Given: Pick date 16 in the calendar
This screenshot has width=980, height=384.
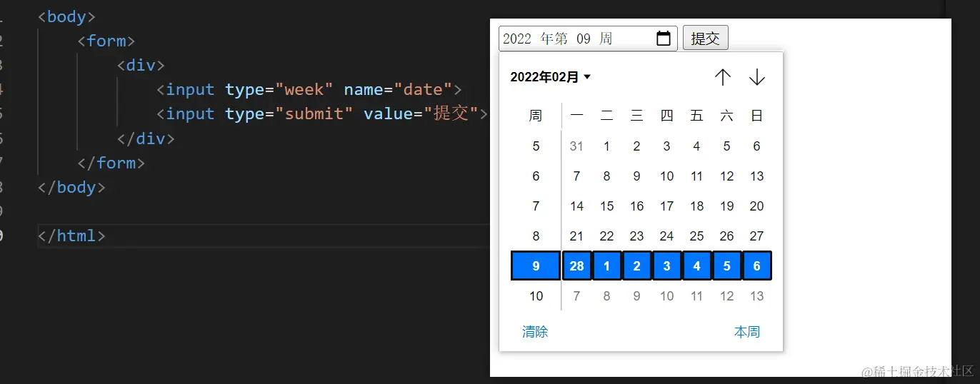Looking at the screenshot, I should (637, 206).
